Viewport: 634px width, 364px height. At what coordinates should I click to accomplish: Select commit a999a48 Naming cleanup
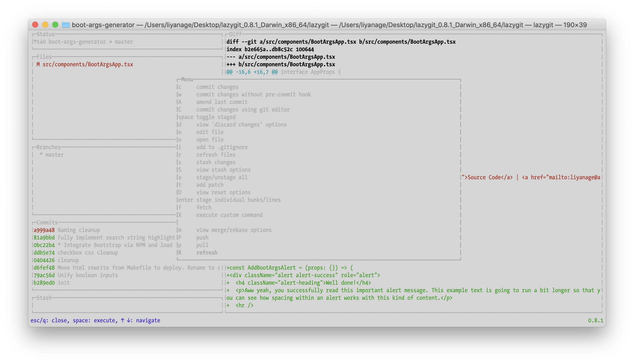tap(67, 230)
